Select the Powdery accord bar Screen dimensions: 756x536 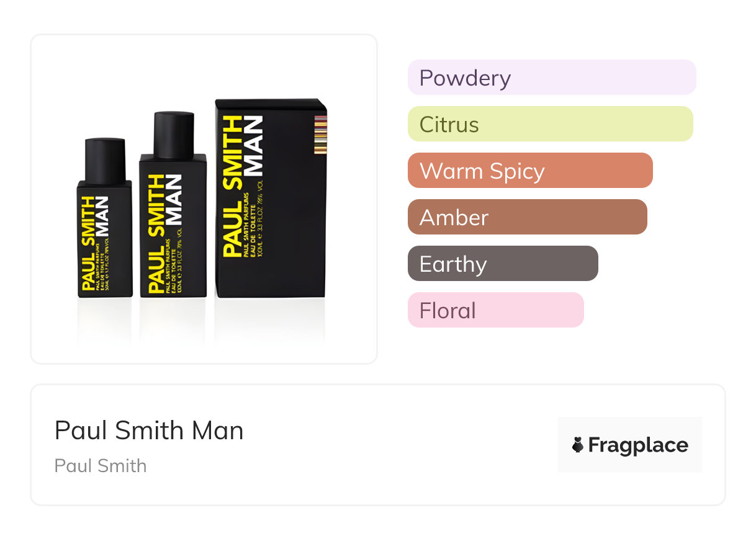coord(551,78)
